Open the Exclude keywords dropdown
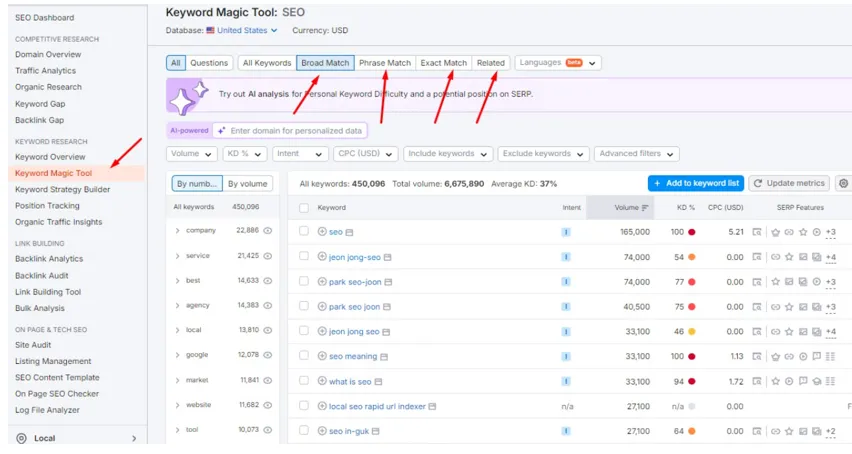Viewport: 852px width, 454px height. click(x=543, y=154)
